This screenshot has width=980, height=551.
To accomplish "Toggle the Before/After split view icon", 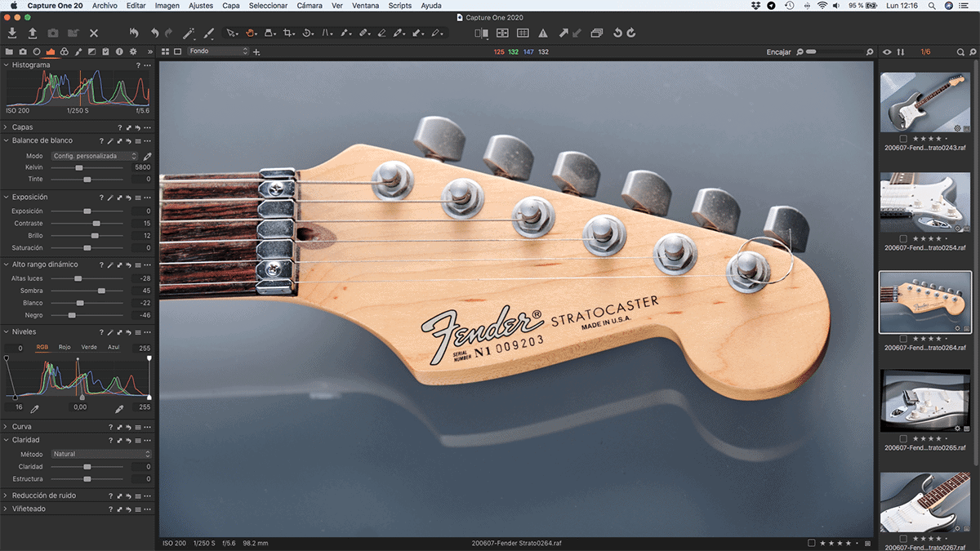I will pyautogui.click(x=482, y=33).
